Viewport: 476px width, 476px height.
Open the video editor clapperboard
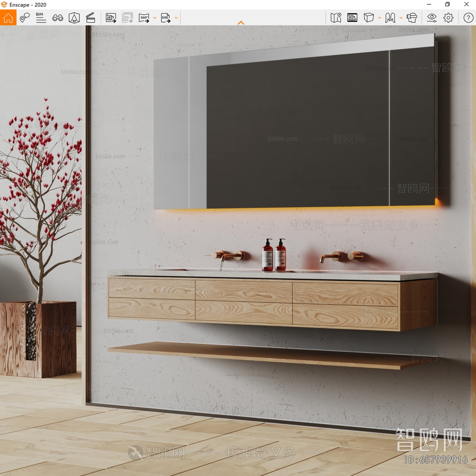(90, 18)
